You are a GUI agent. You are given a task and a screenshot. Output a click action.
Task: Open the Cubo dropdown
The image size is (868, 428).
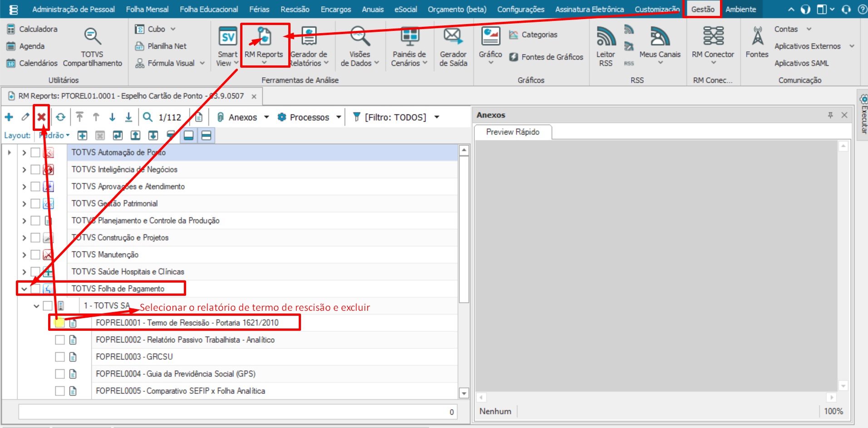pyautogui.click(x=155, y=29)
